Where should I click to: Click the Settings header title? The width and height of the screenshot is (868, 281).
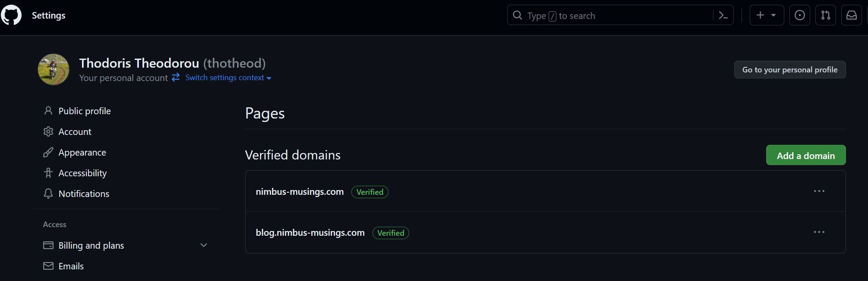coord(48,16)
